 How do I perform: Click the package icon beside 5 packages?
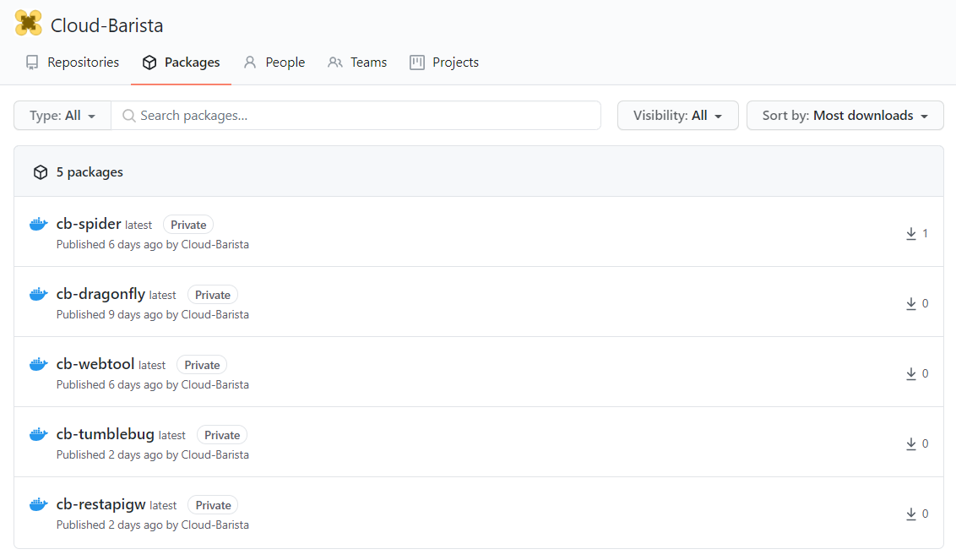coord(41,172)
